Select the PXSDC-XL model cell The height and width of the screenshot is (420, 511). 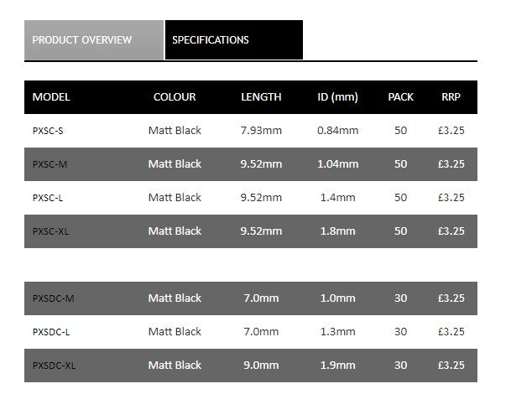pos(54,366)
